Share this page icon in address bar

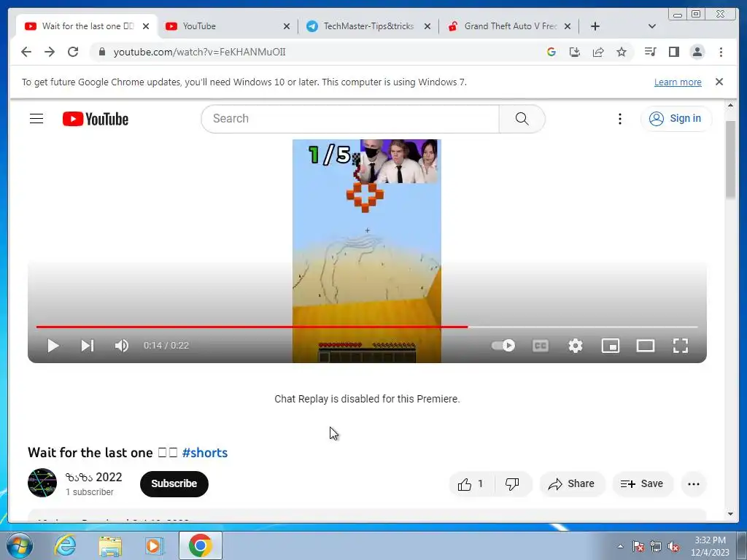tap(598, 52)
